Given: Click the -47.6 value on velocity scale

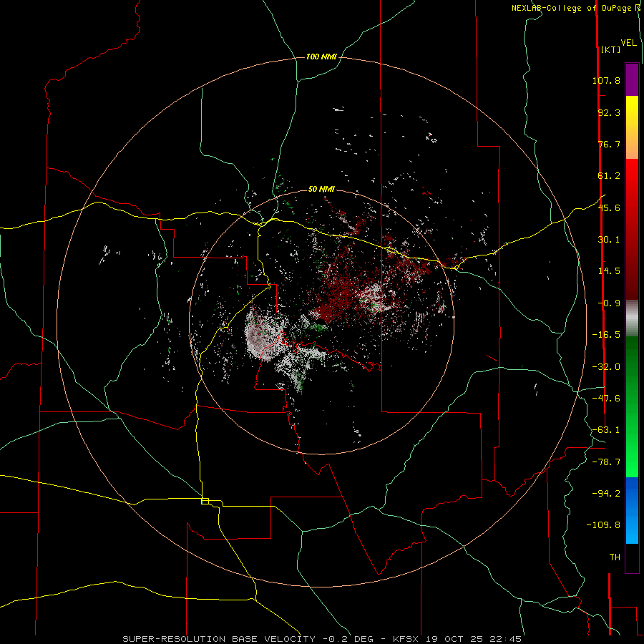Looking at the screenshot, I should [x=606, y=399].
